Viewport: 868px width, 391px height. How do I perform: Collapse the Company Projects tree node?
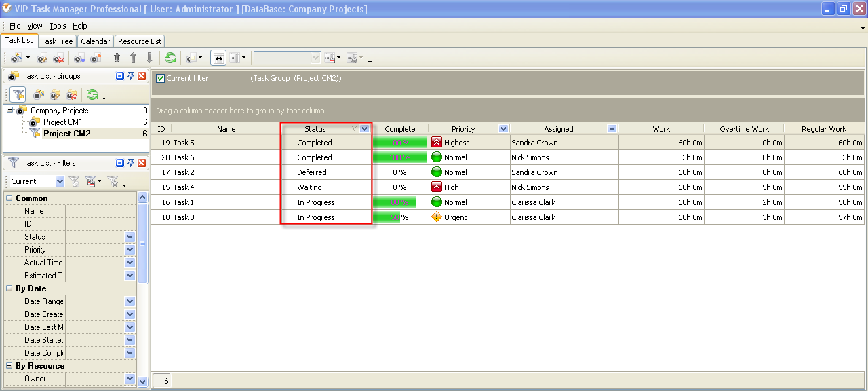9,111
